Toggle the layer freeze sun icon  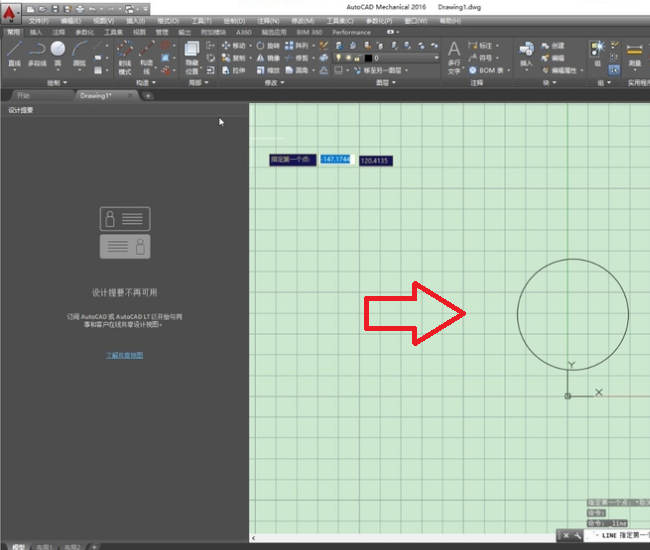point(349,58)
